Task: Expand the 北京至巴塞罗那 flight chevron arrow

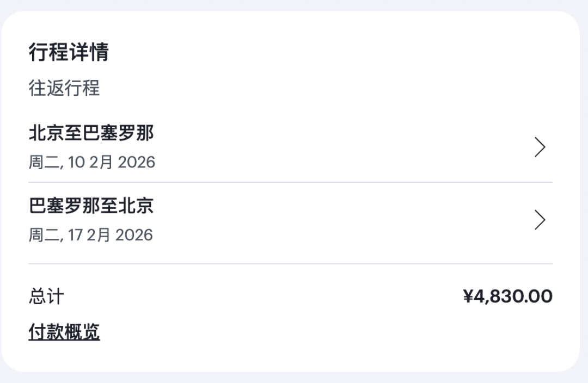Action: pos(540,147)
